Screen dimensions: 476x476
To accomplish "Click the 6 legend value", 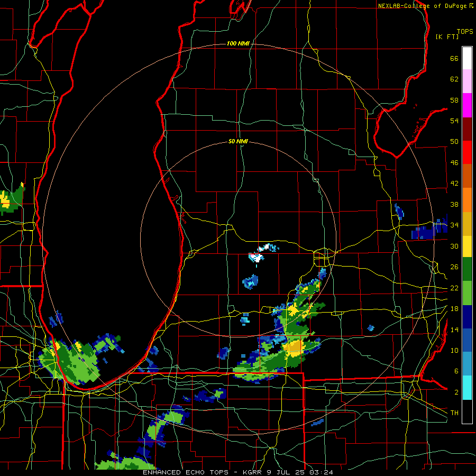I will pyautogui.click(x=456, y=371).
